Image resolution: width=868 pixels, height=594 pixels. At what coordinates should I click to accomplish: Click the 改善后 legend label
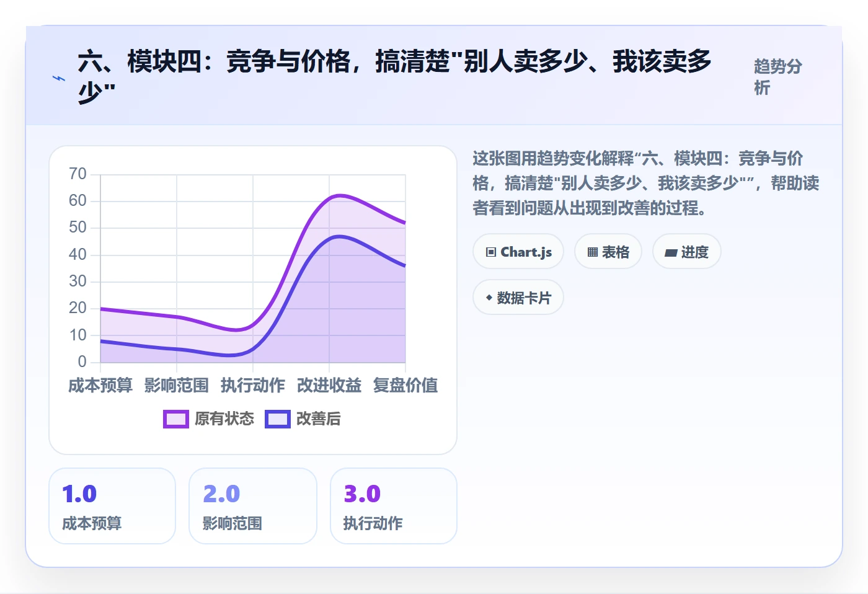(319, 419)
